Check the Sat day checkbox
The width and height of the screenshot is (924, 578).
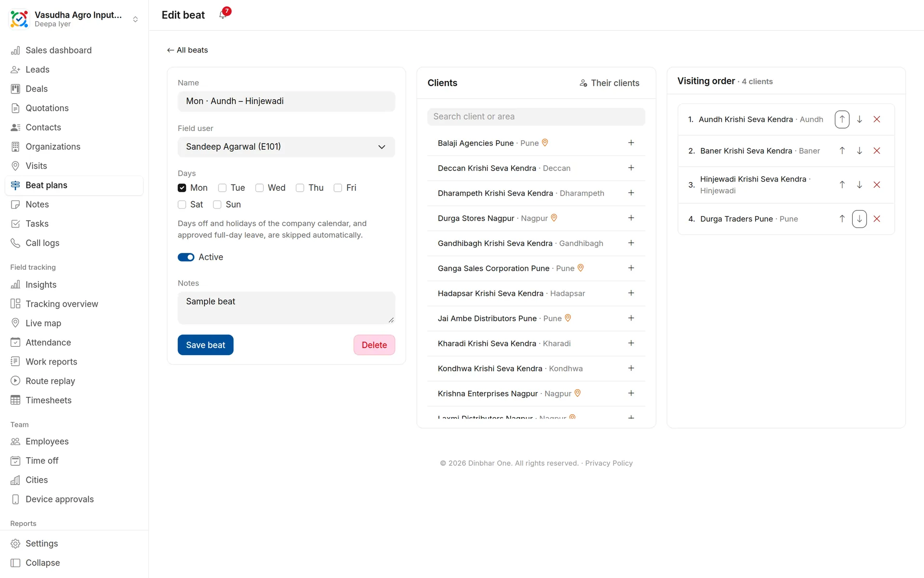[182, 205]
